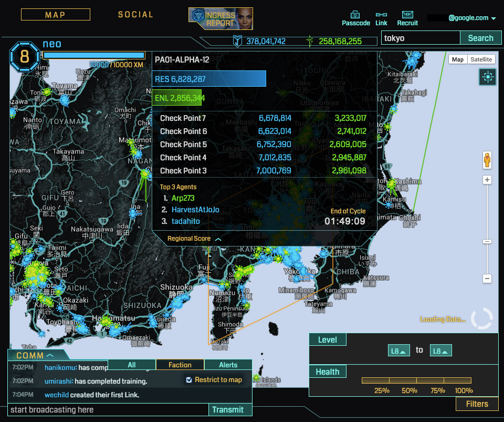Click the Resistance key score icon
504x422 pixels.
(237, 41)
